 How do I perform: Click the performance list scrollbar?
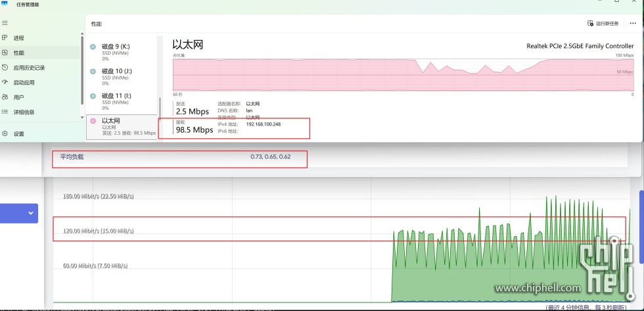point(160,109)
